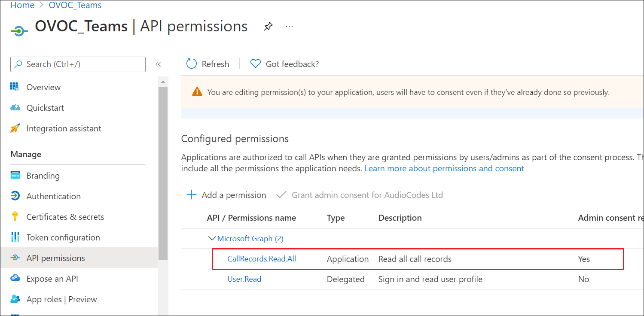The height and width of the screenshot is (316, 644).
Task: Select Certificates & secrets key item
Action: (65, 217)
